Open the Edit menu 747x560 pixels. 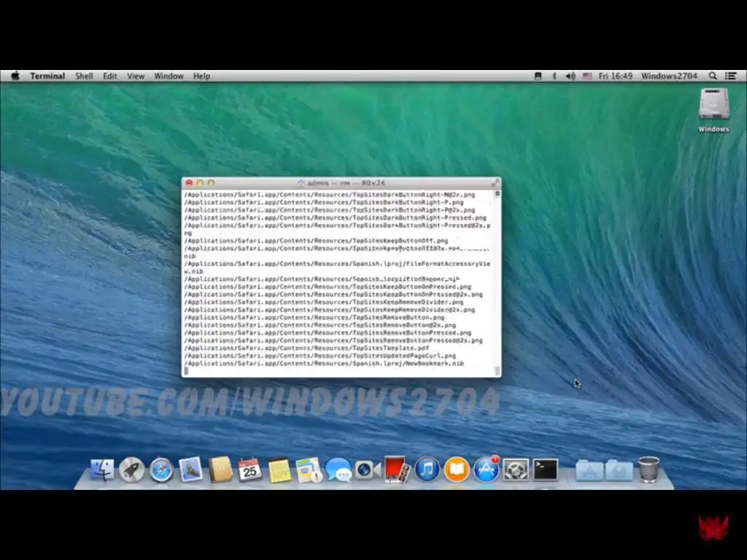click(109, 76)
